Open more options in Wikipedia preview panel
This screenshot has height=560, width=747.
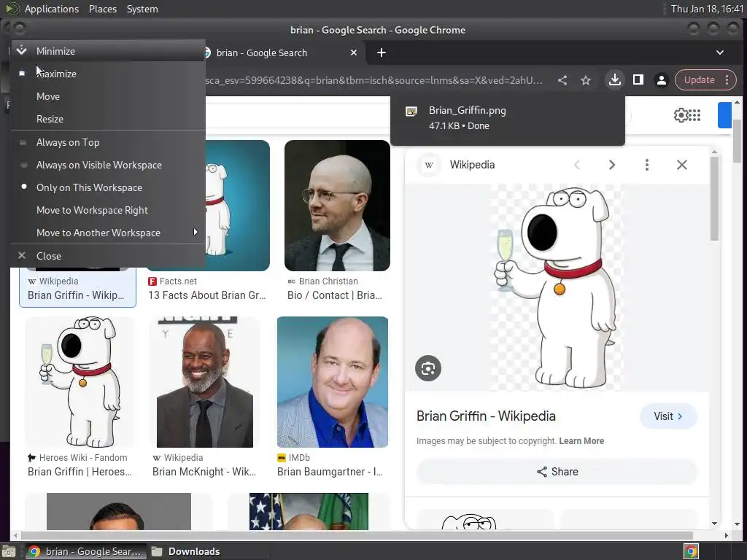coord(646,165)
